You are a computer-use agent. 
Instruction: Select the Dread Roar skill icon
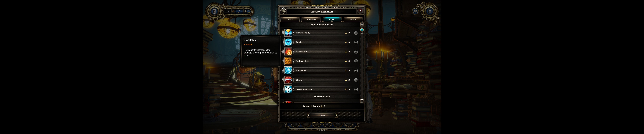(288, 70)
